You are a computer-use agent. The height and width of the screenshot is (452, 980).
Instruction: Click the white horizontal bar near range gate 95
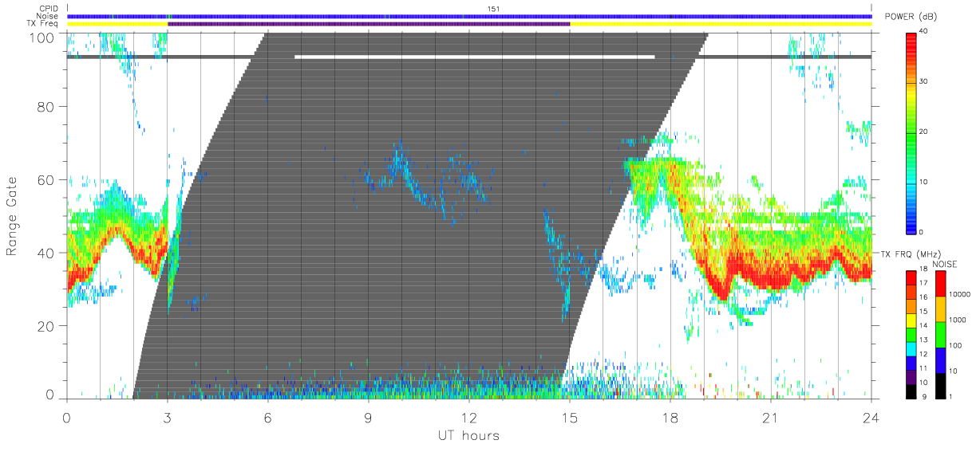click(475, 57)
